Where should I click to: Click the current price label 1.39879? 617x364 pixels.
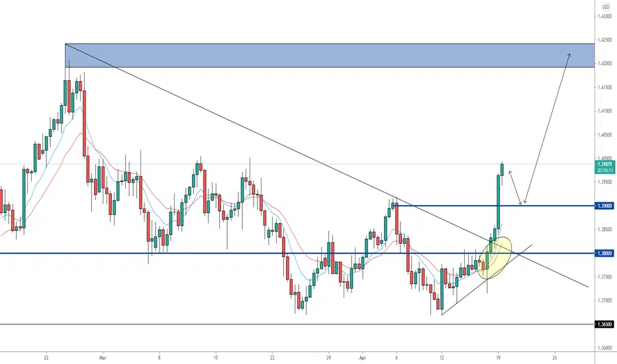[605, 164]
